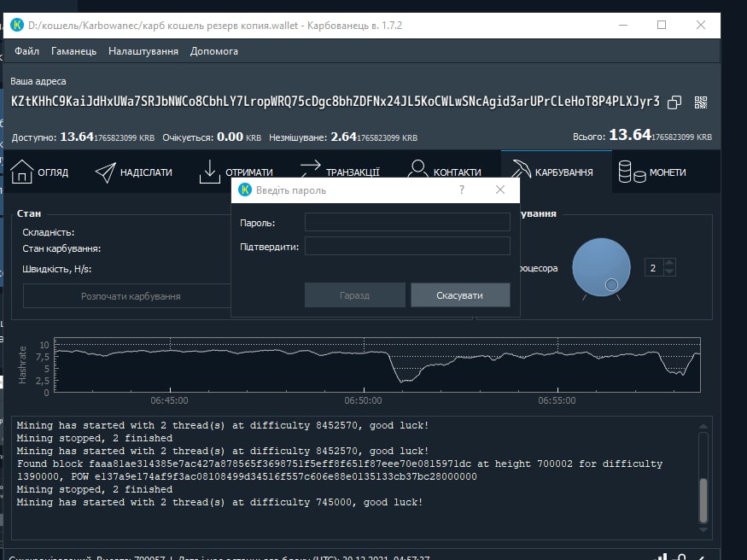Open the Допомога menu
This screenshot has height=560, width=747.
(214, 51)
